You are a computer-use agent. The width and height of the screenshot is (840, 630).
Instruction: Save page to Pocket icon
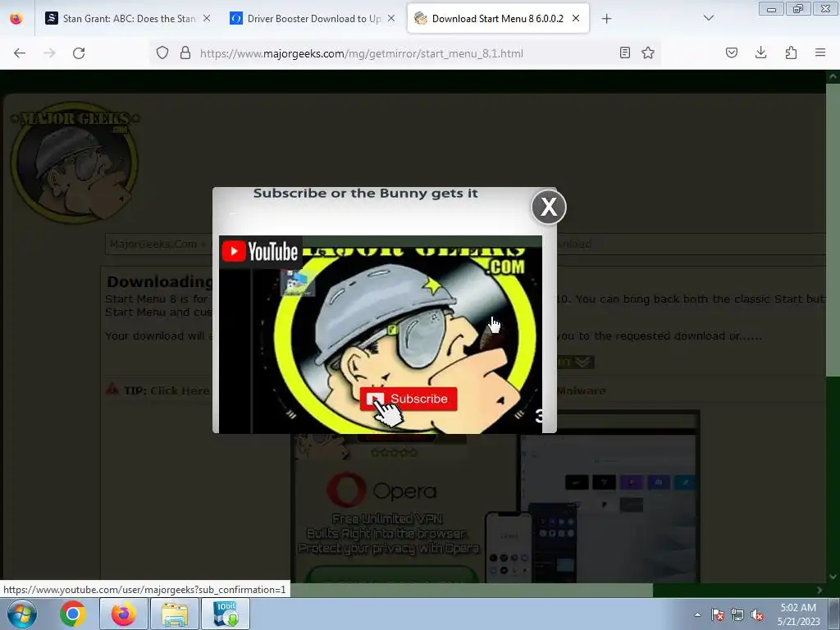(732, 52)
